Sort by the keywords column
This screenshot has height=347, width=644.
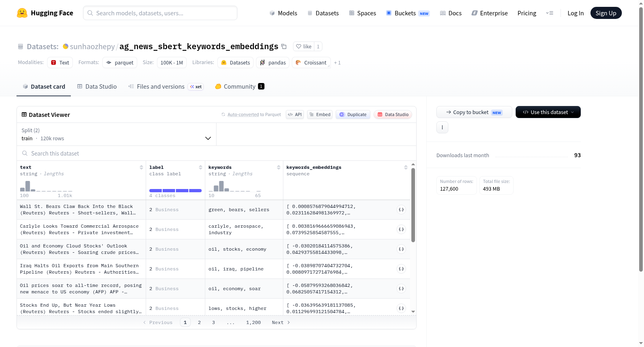click(x=279, y=167)
